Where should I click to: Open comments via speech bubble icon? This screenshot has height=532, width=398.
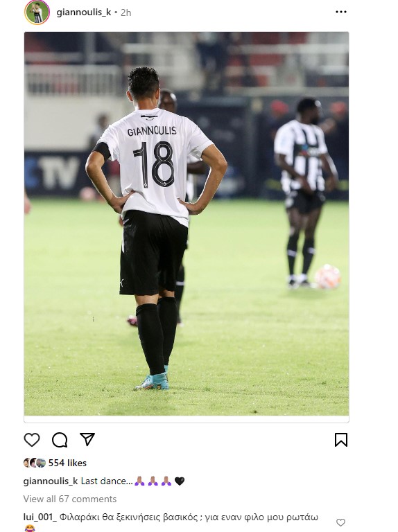tap(60, 440)
